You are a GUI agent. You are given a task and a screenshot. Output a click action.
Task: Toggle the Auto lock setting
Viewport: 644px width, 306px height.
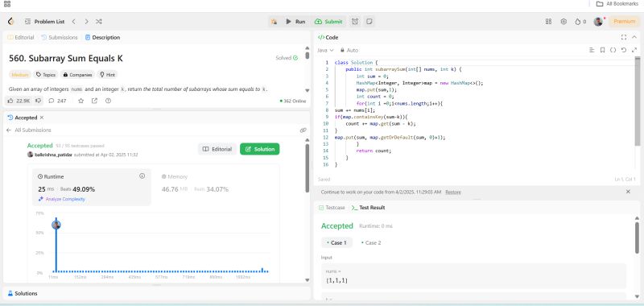point(349,50)
